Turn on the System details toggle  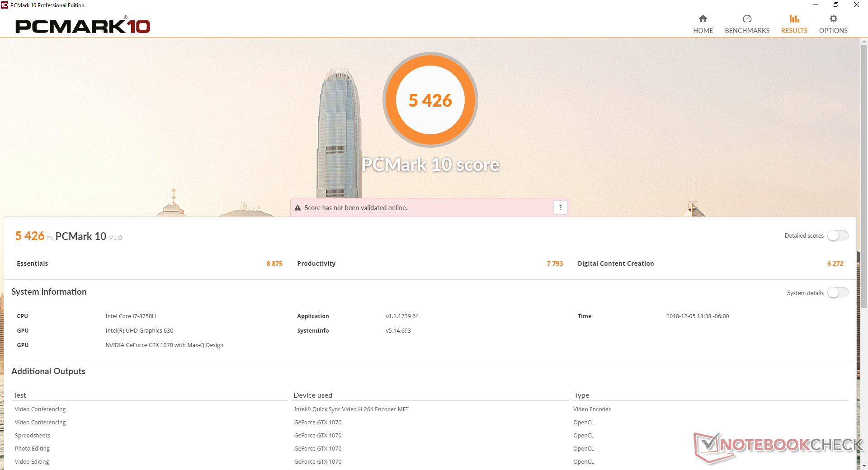[838, 293]
